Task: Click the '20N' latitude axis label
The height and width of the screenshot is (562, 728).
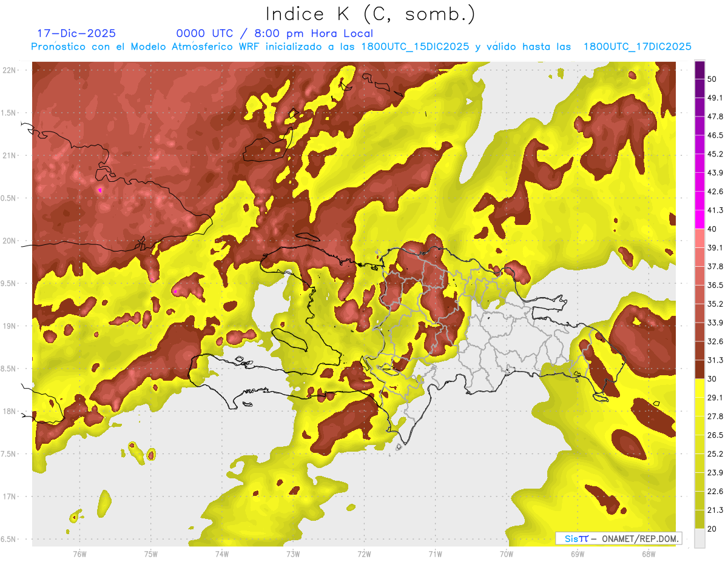Action: click(10, 241)
